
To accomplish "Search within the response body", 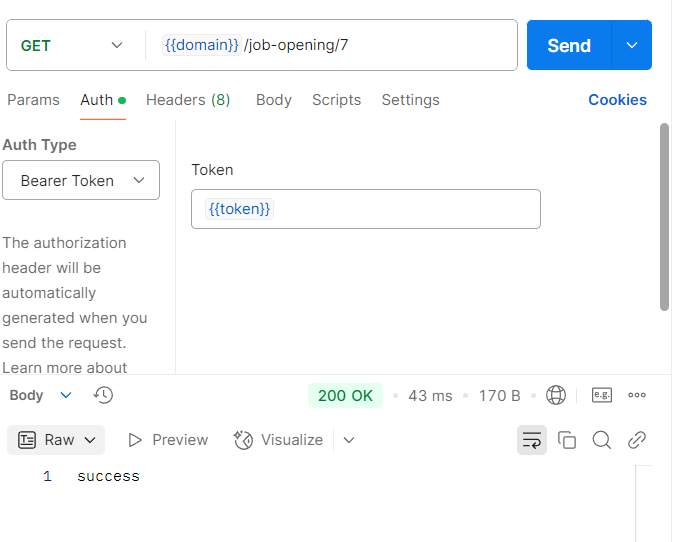I will 601,440.
